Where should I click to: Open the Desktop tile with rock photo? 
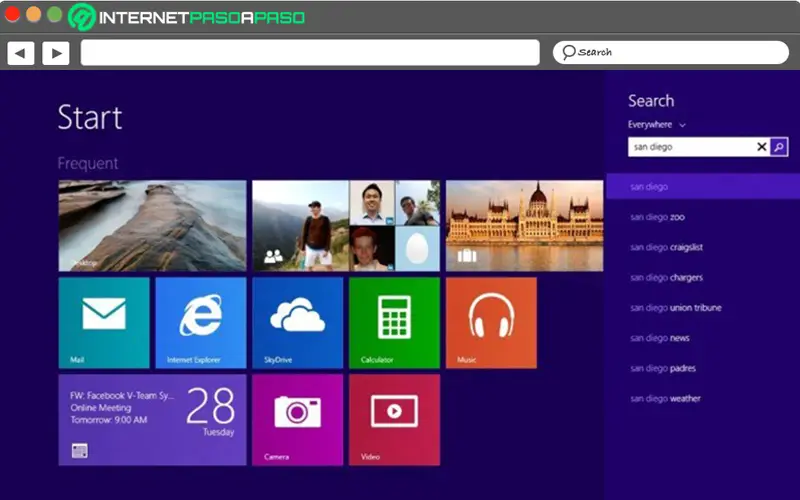(x=153, y=226)
